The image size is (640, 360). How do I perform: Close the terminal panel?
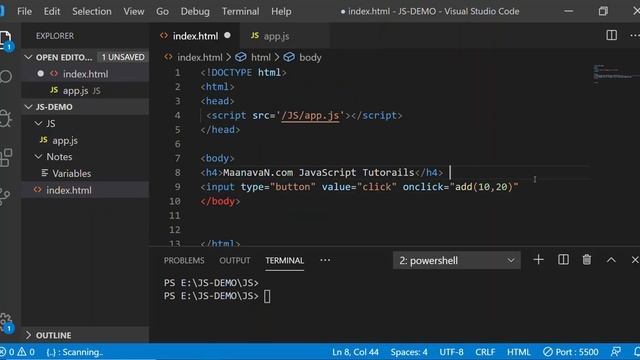point(635,260)
